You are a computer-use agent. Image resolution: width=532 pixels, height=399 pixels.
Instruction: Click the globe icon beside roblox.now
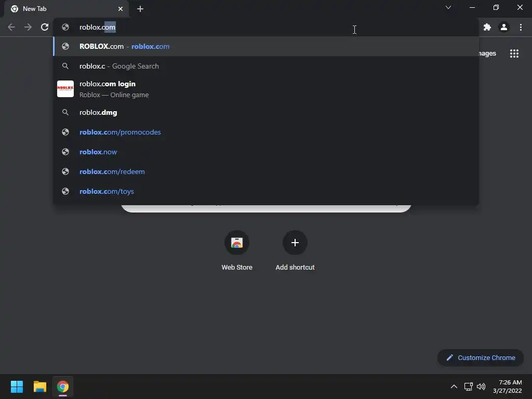click(65, 152)
